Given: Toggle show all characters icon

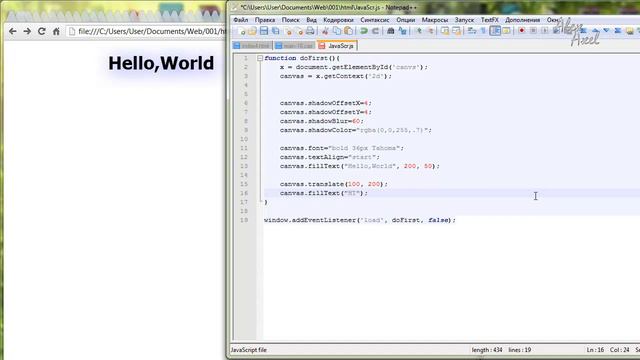Looking at the screenshot, I should 483,31.
